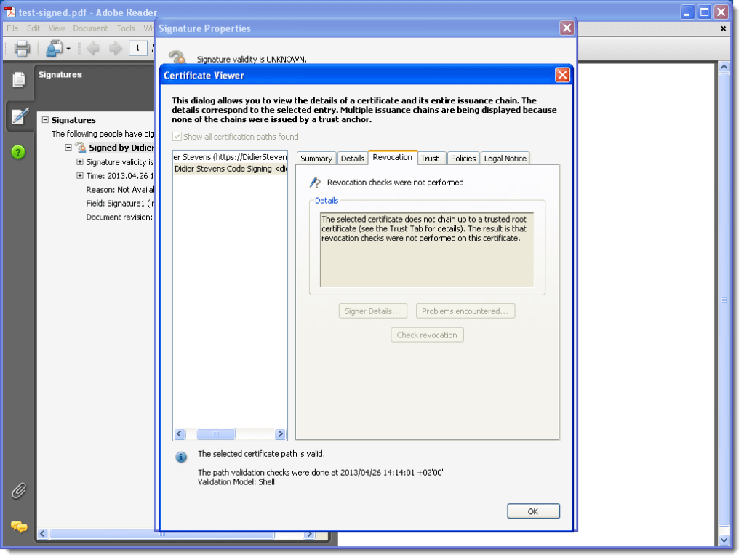Open the Signatures panel icon
Viewport: 744px width, 560px height.
pyautogui.click(x=19, y=116)
